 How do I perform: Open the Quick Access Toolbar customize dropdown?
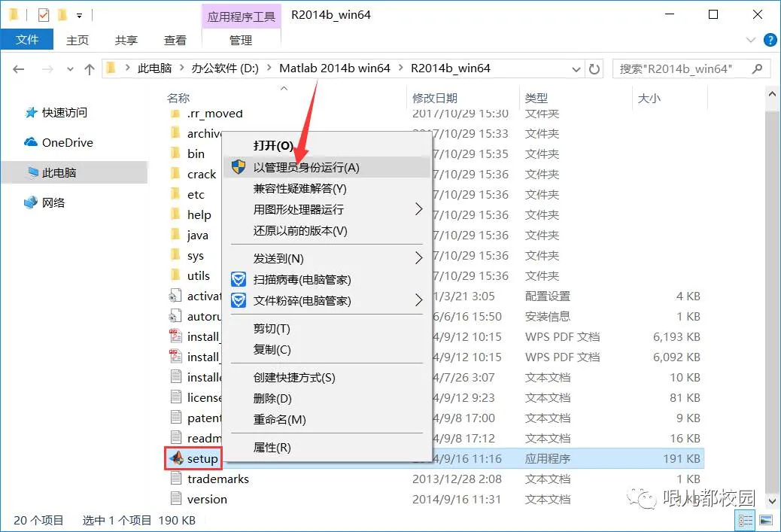pos(79,16)
